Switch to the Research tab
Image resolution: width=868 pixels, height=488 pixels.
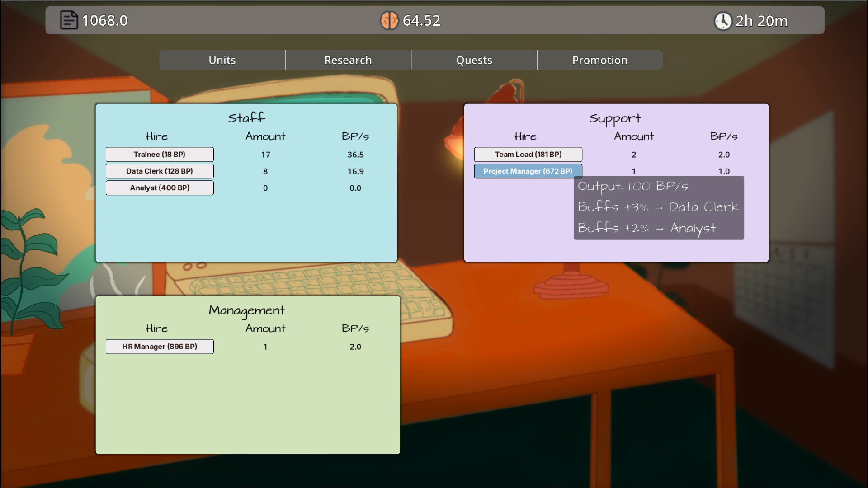348,60
